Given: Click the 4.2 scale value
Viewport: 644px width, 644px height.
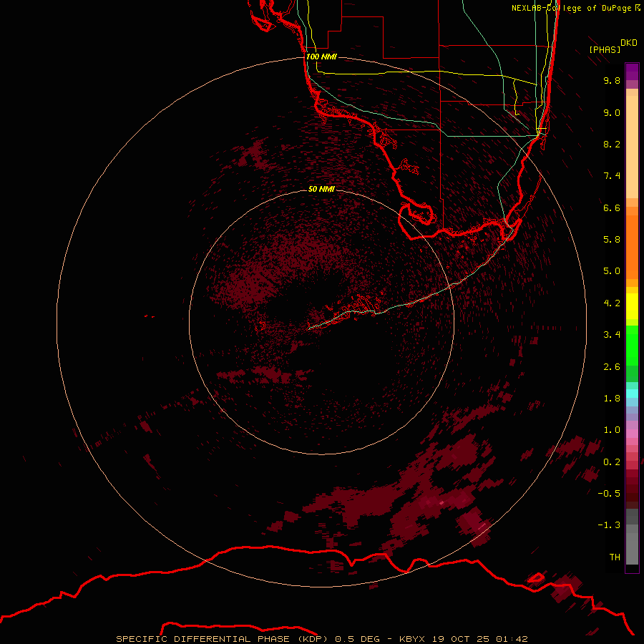Looking at the screenshot, I should pos(612,303).
